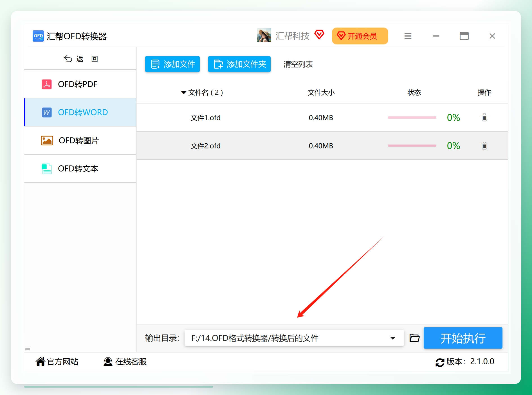Click the OFD转图片 picture icon
Image resolution: width=532 pixels, height=395 pixels.
47,140
